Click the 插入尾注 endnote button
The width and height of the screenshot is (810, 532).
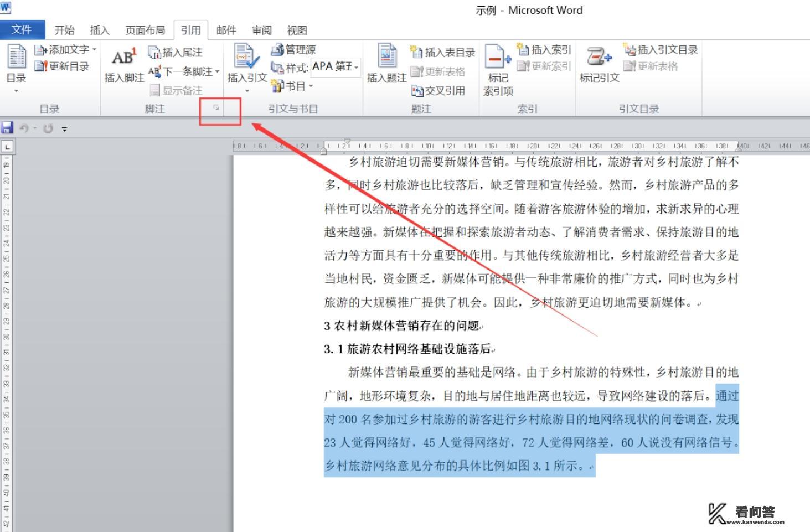[175, 52]
